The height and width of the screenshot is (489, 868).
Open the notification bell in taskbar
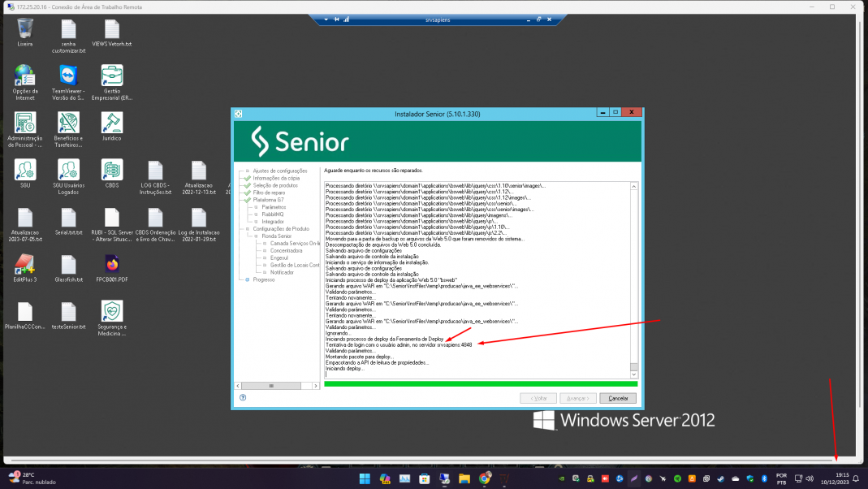point(856,478)
